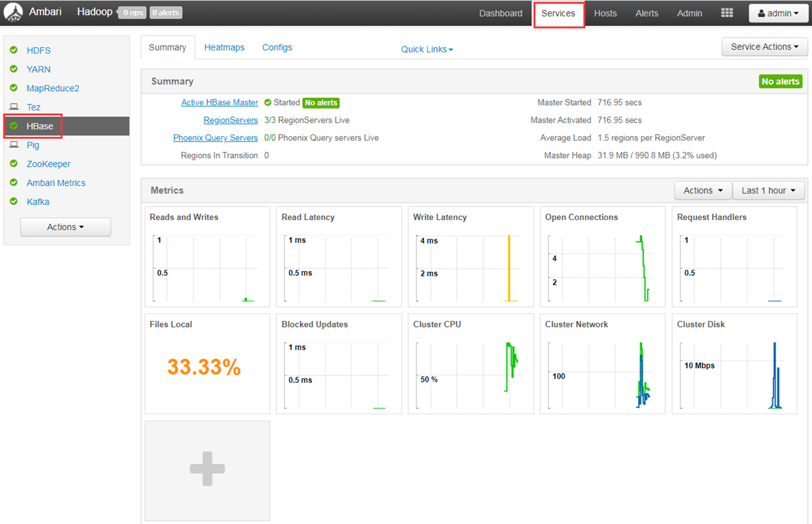
Task: Click the 0 ops badge
Action: [x=132, y=12]
